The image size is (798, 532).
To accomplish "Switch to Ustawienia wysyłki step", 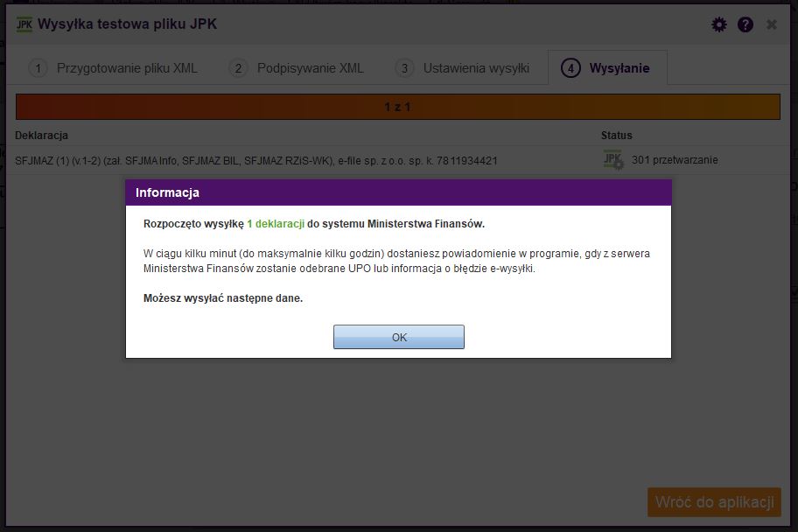I will click(x=463, y=67).
